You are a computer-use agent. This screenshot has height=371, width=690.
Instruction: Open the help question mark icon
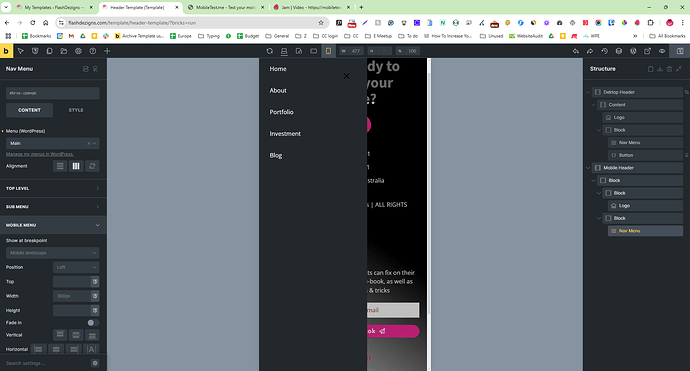point(93,51)
